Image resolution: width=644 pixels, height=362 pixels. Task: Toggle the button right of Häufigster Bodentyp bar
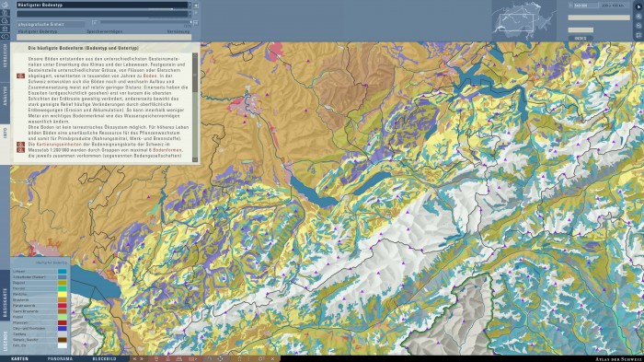(196, 6)
